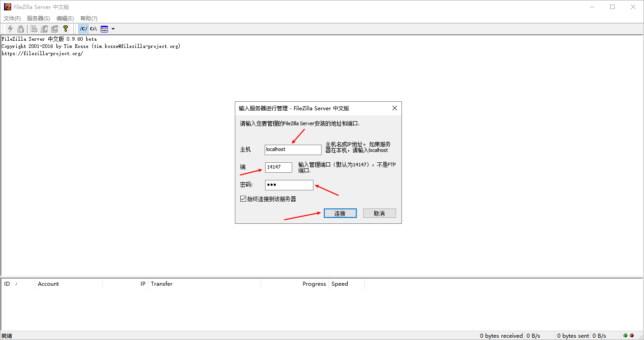This screenshot has width=644, height=340.
Task: Open the 服务器(S) menu
Action: coord(38,18)
